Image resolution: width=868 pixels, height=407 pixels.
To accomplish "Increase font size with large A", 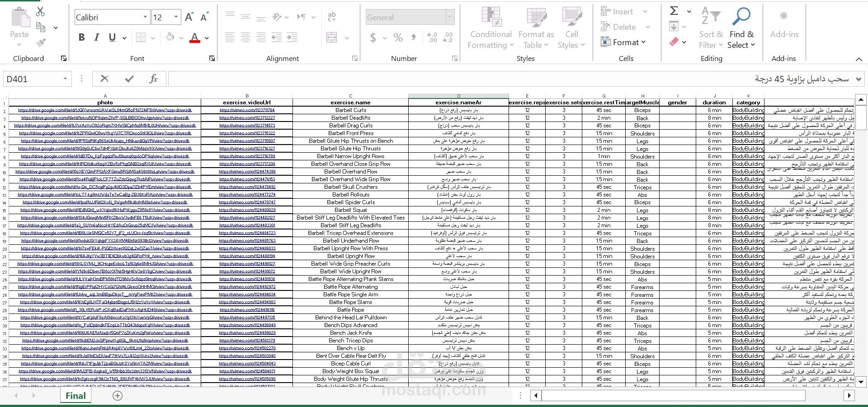I will pos(189,17).
